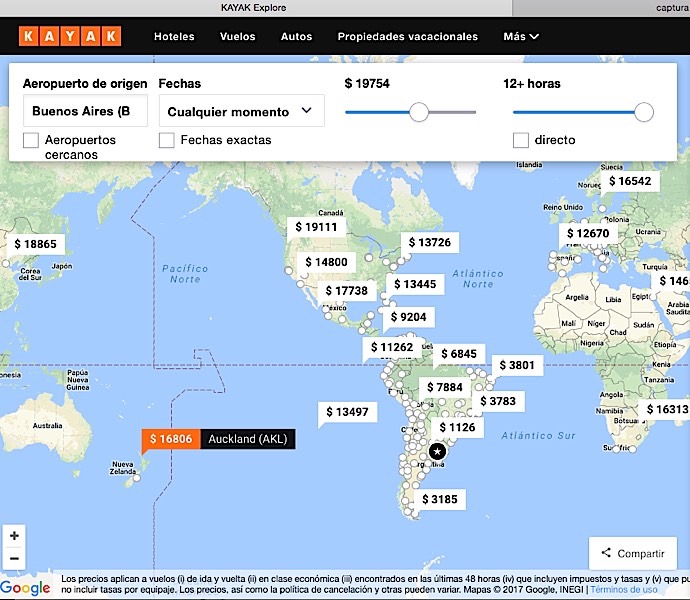The height and width of the screenshot is (600, 690).
Task: Select the $ 19111 price marker
Action: tap(316, 227)
